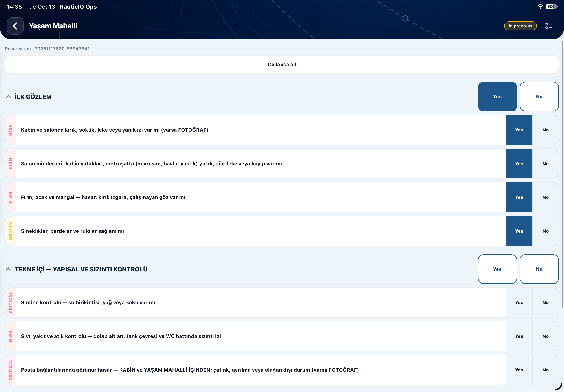Click the İLK GÖZLEM section heading
Screen dimensions: 564x392
point(33,97)
